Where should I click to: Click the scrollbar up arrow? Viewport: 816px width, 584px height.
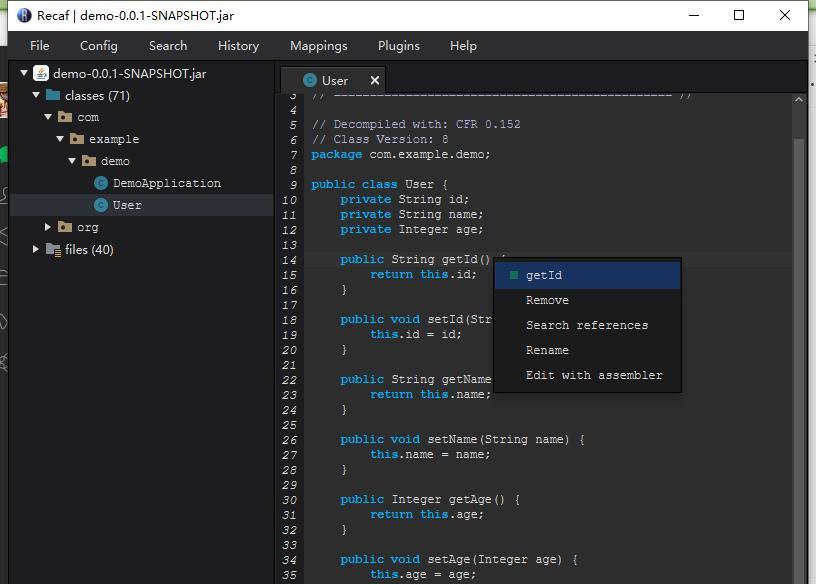799,99
